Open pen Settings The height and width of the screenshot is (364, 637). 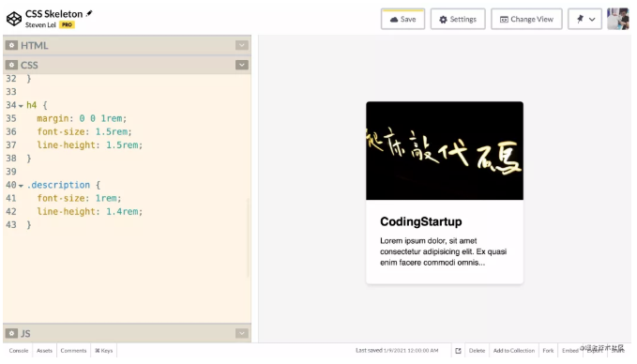(x=458, y=19)
